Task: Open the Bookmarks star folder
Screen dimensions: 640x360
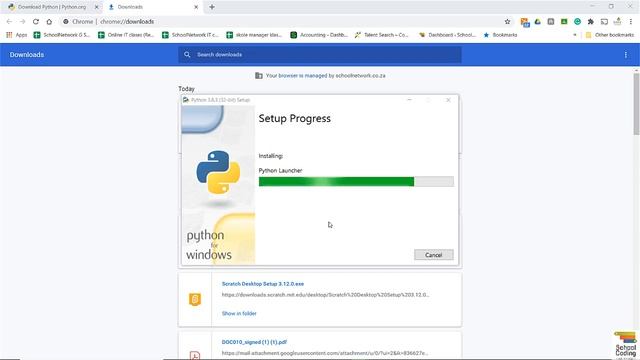Action: coord(500,35)
